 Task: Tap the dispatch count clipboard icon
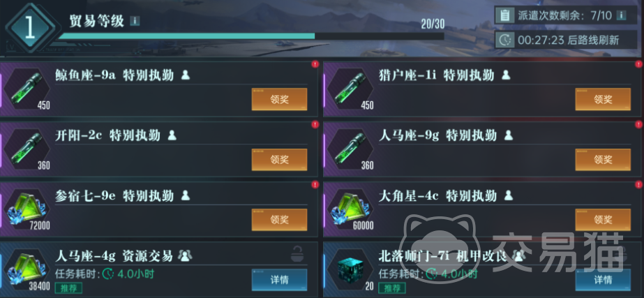[504, 15]
